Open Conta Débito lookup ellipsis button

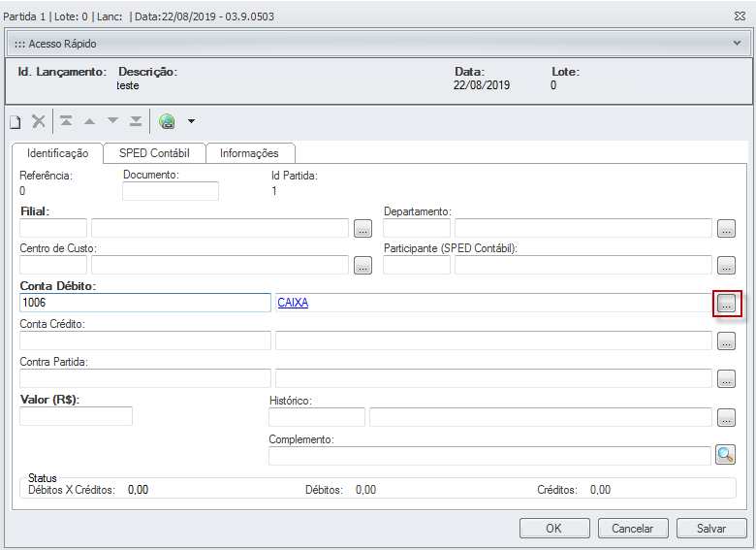[727, 303]
